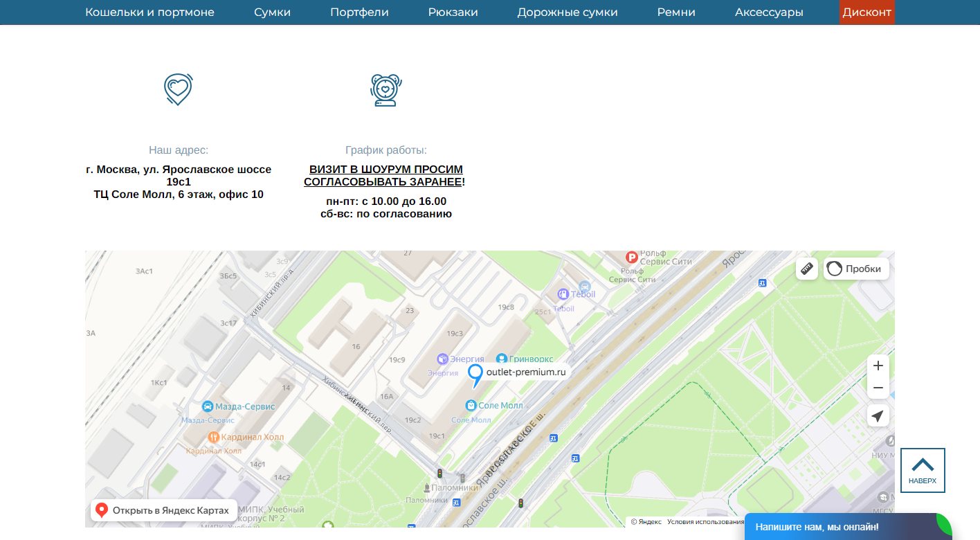This screenshot has width=980, height=540.
Task: Click the Рольф Сервис Сити parking icon
Action: [631, 258]
